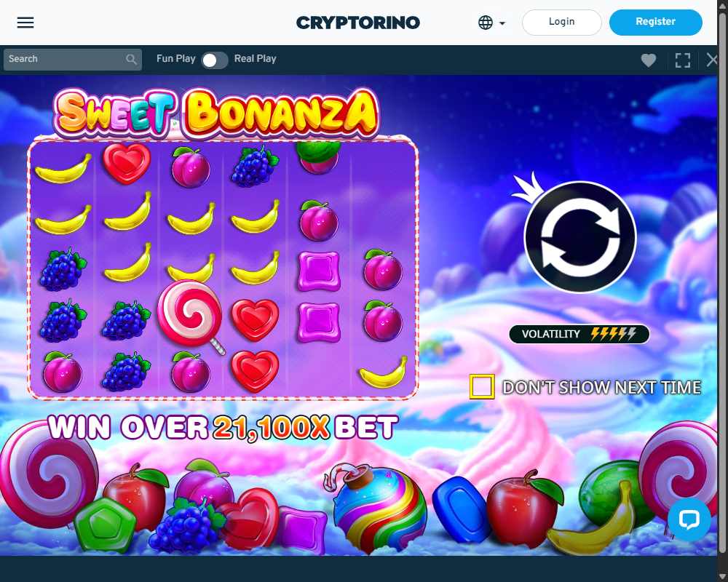This screenshot has height=582, width=728.
Task: Click the blue Register button
Action: coord(656,23)
